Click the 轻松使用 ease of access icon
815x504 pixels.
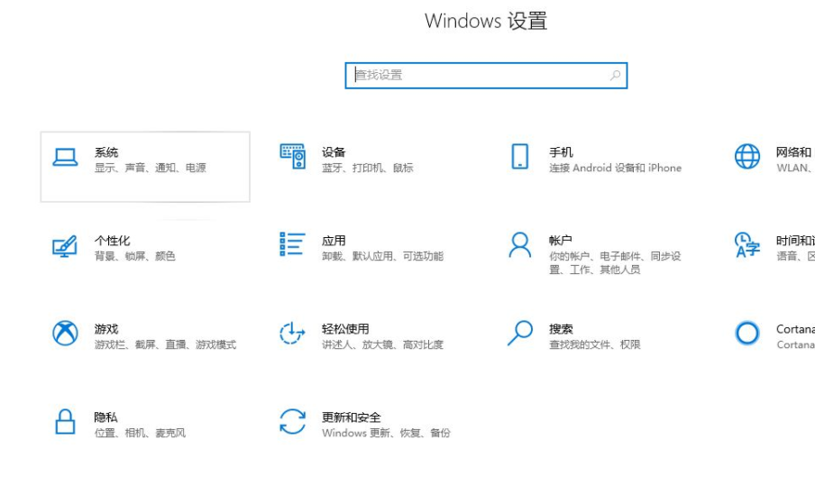[292, 333]
